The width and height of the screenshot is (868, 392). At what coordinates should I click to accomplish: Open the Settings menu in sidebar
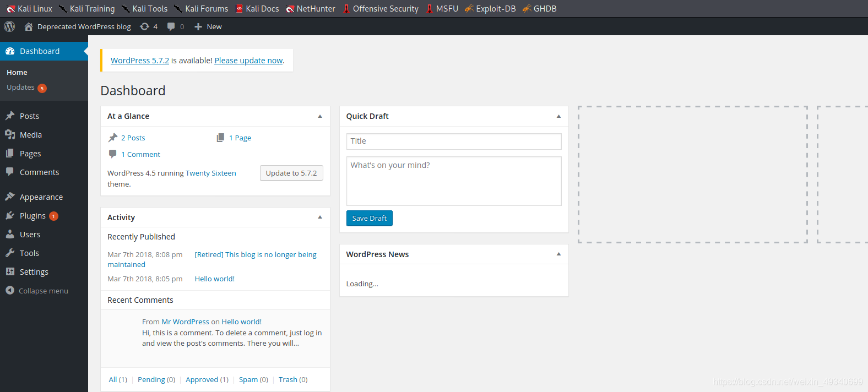(x=34, y=272)
